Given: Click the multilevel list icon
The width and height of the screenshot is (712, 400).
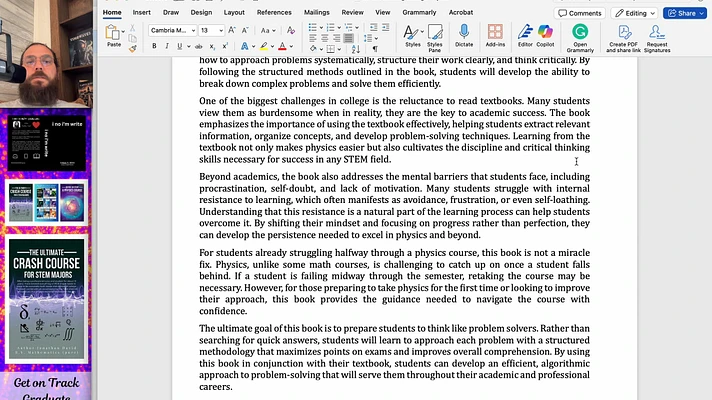Looking at the screenshot, I should [349, 28].
